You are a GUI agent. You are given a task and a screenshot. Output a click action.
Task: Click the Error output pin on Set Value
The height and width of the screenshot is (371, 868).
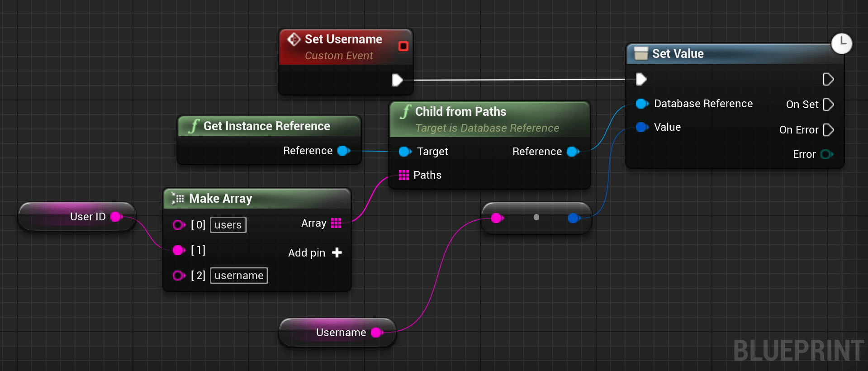(827, 154)
